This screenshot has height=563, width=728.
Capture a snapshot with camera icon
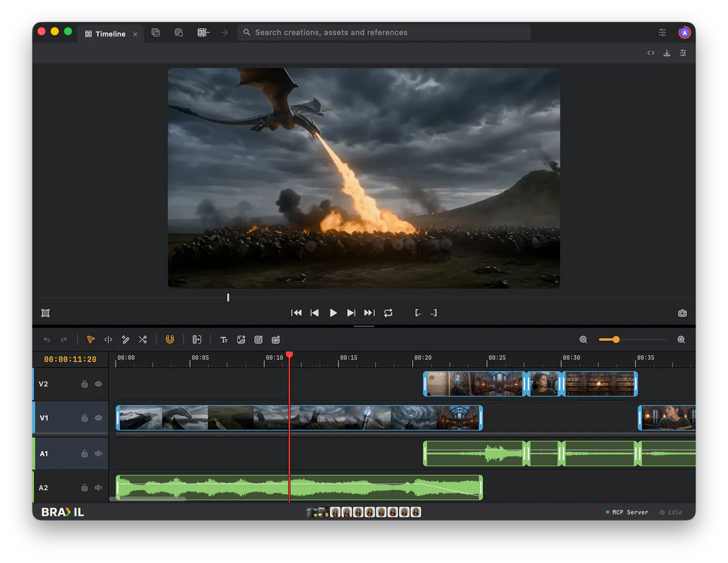682,313
